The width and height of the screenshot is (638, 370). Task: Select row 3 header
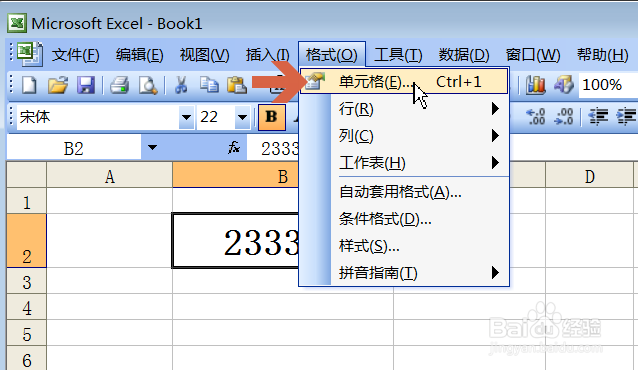27,281
